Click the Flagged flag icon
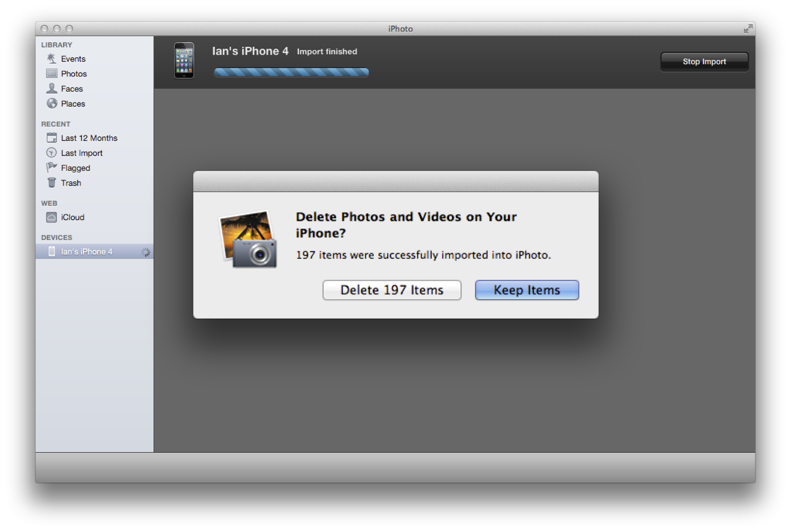790x532 pixels. click(52, 167)
